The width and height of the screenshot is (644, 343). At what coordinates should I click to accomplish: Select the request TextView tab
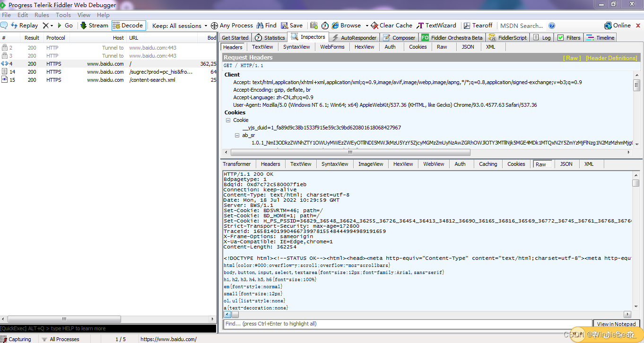pos(262,47)
